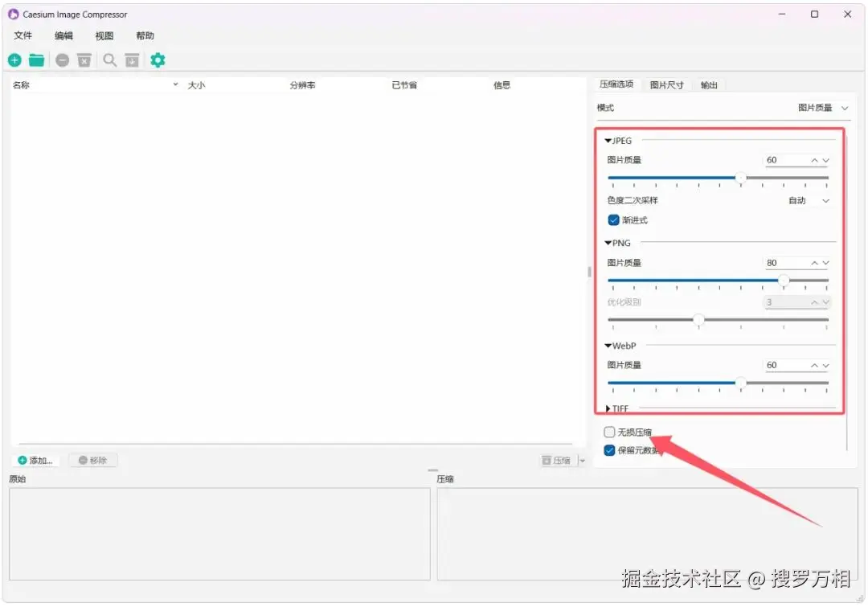Open the arrow menu beside the 压缩 button

pyautogui.click(x=582, y=460)
